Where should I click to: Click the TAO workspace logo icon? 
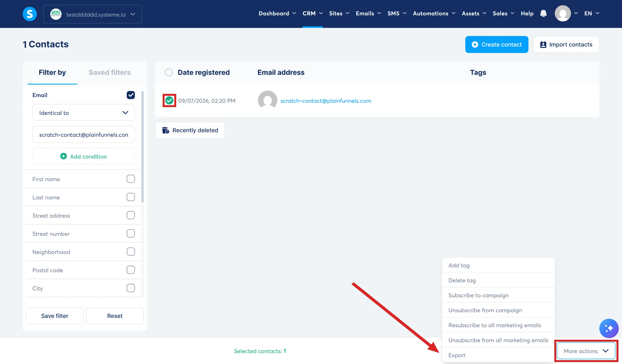point(56,14)
